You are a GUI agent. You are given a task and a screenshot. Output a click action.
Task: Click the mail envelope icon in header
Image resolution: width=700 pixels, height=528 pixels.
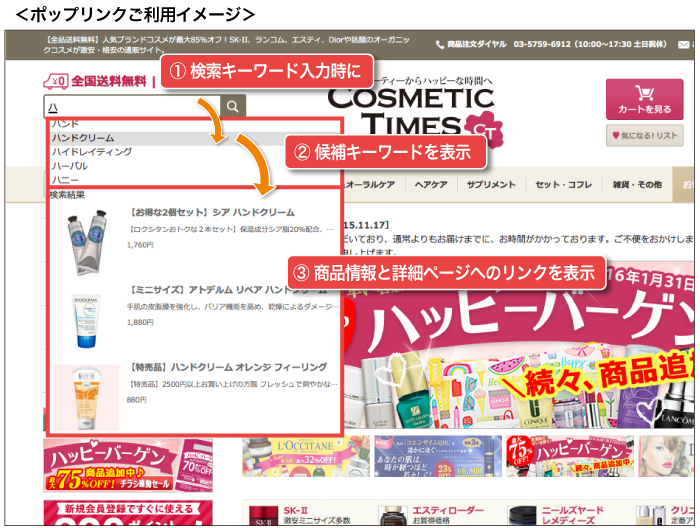[x=683, y=45]
